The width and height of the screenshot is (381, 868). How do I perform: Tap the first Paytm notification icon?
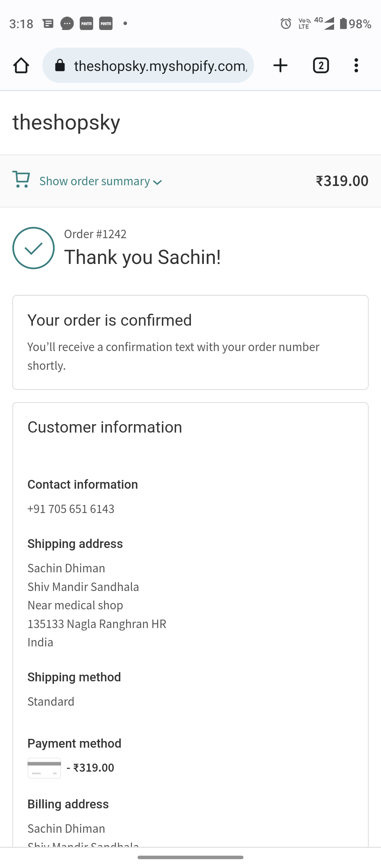click(86, 24)
